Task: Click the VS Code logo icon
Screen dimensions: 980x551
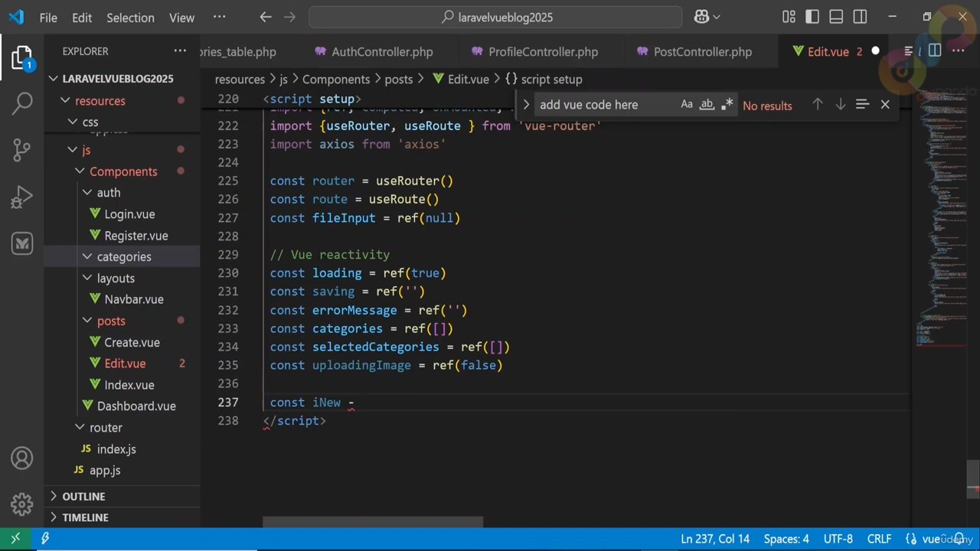Action: pyautogui.click(x=16, y=17)
